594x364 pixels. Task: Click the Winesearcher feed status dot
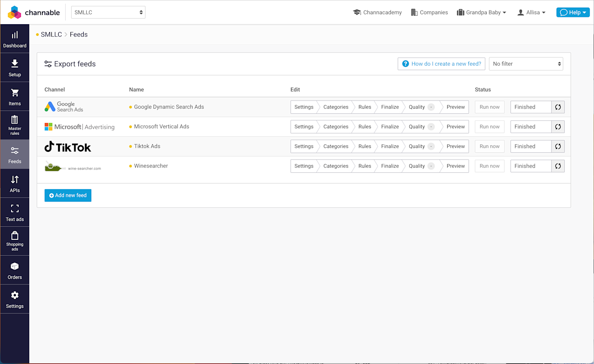point(130,166)
